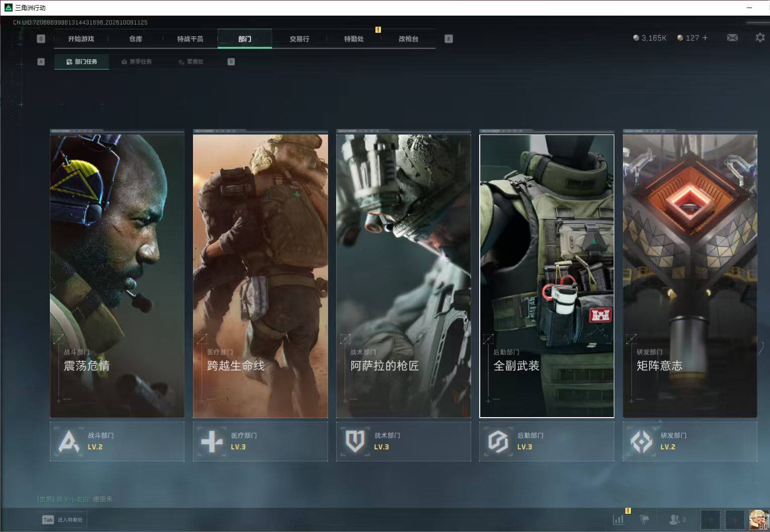Click the 医疗部门 cross emblem icon
Screen dimensions: 770x532
click(212, 442)
